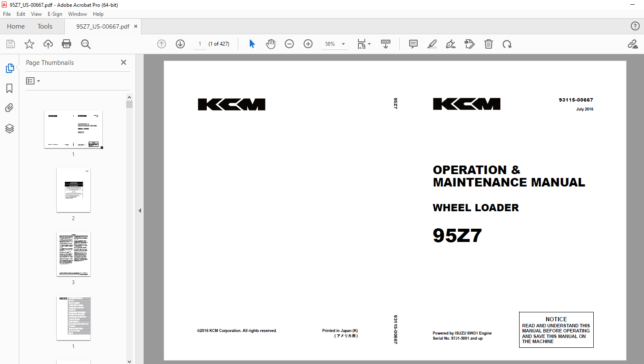The width and height of the screenshot is (644, 364).
Task: Open the 58% zoom level dropdown
Action: pos(335,44)
